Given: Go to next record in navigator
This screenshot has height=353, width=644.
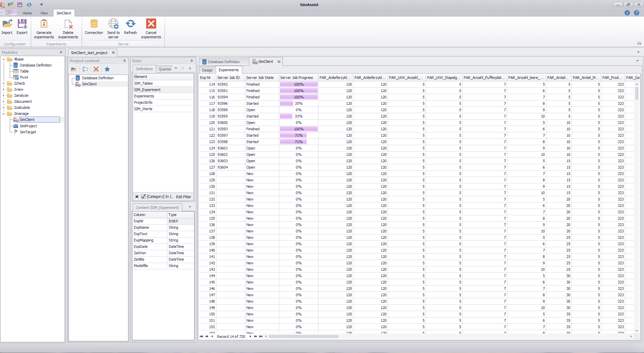Looking at the screenshot, I should click(x=250, y=336).
